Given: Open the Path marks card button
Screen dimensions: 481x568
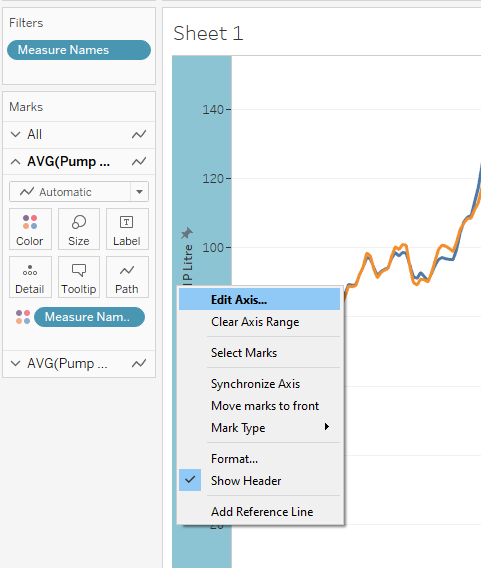Looking at the screenshot, I should [x=127, y=277].
